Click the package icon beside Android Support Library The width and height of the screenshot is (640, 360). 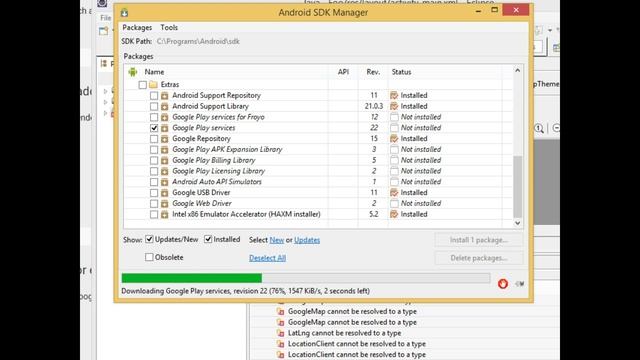164,106
